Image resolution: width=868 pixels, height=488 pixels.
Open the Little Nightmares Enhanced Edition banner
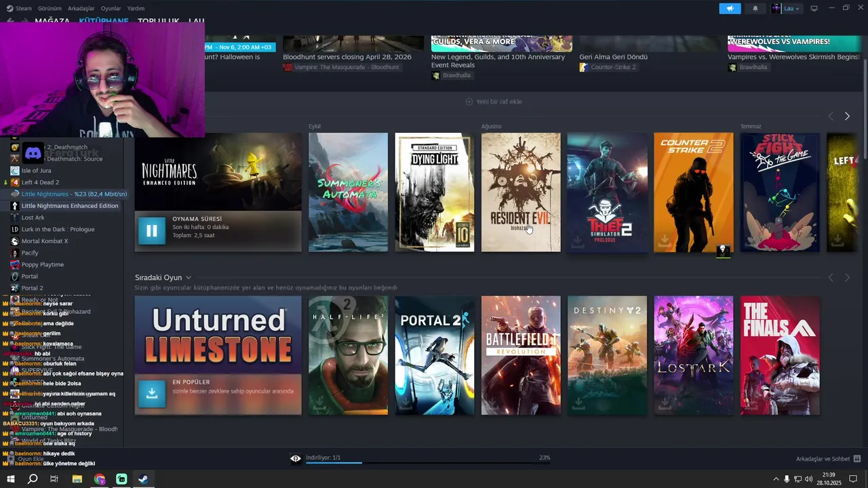pos(218,172)
